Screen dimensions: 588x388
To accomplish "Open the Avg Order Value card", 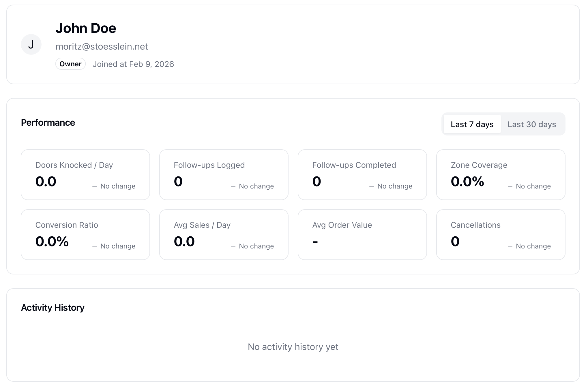I will (362, 234).
